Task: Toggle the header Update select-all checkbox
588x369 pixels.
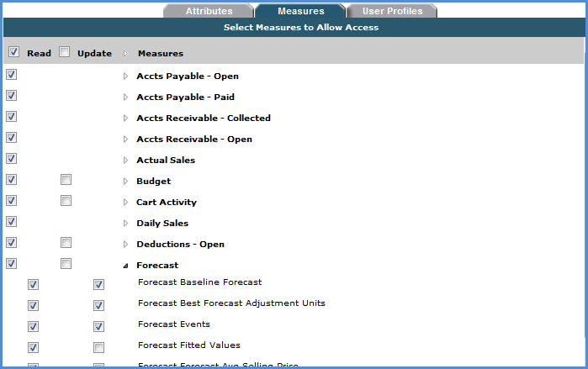Action: [65, 52]
